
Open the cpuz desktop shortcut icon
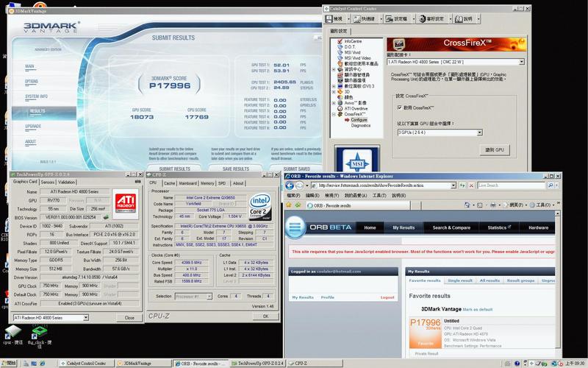click(13, 331)
